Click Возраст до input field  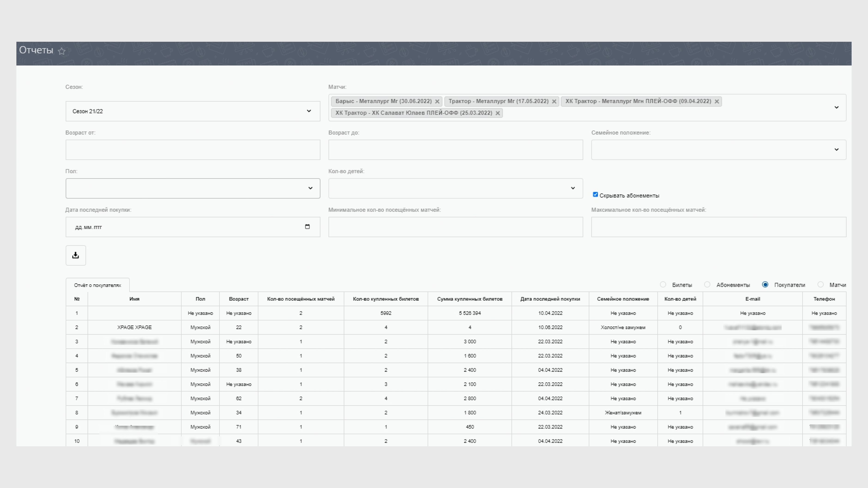pos(455,149)
